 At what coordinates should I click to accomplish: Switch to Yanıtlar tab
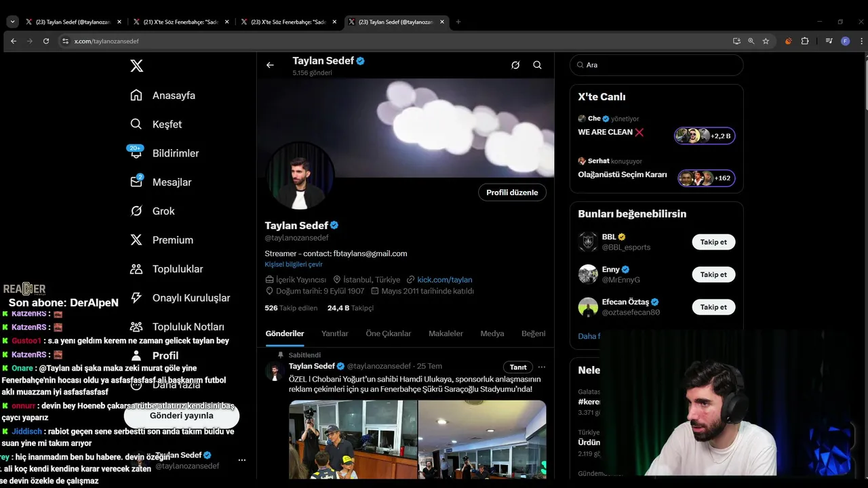point(335,333)
